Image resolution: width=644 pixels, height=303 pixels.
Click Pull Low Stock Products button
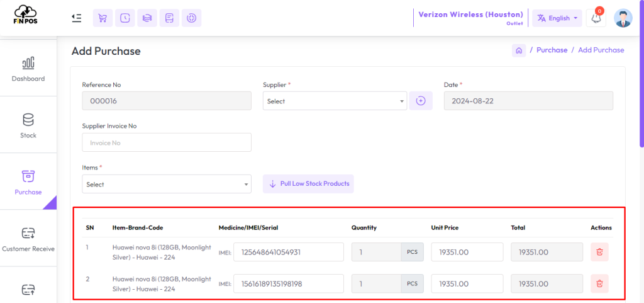pos(308,184)
